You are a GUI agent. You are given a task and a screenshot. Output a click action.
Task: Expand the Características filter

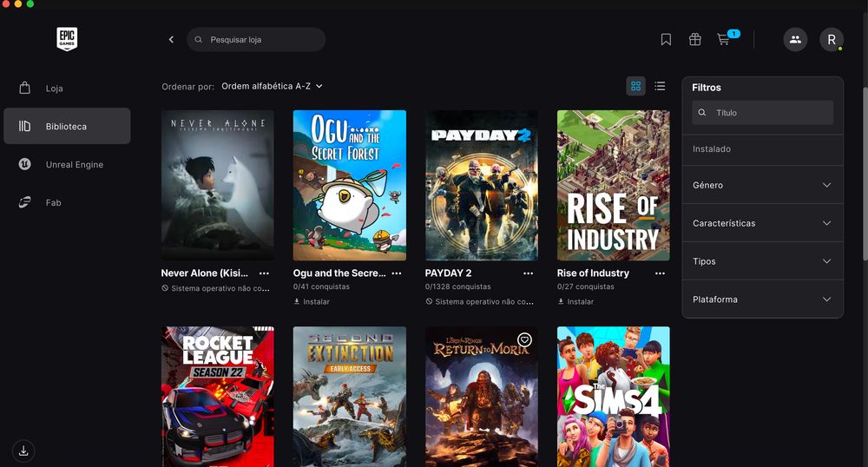pos(762,223)
